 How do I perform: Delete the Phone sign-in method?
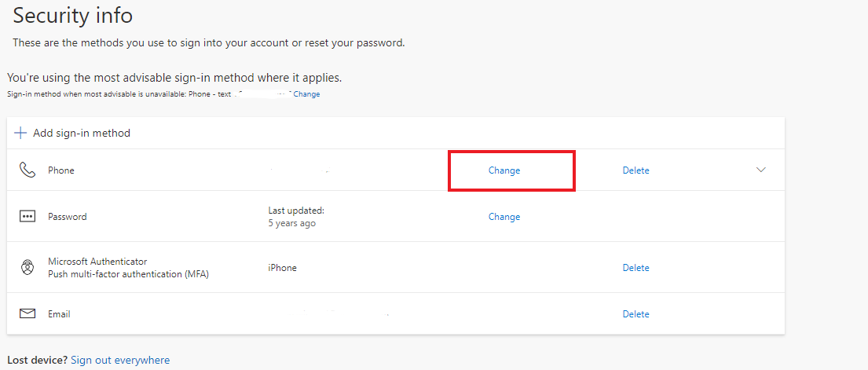pos(635,170)
